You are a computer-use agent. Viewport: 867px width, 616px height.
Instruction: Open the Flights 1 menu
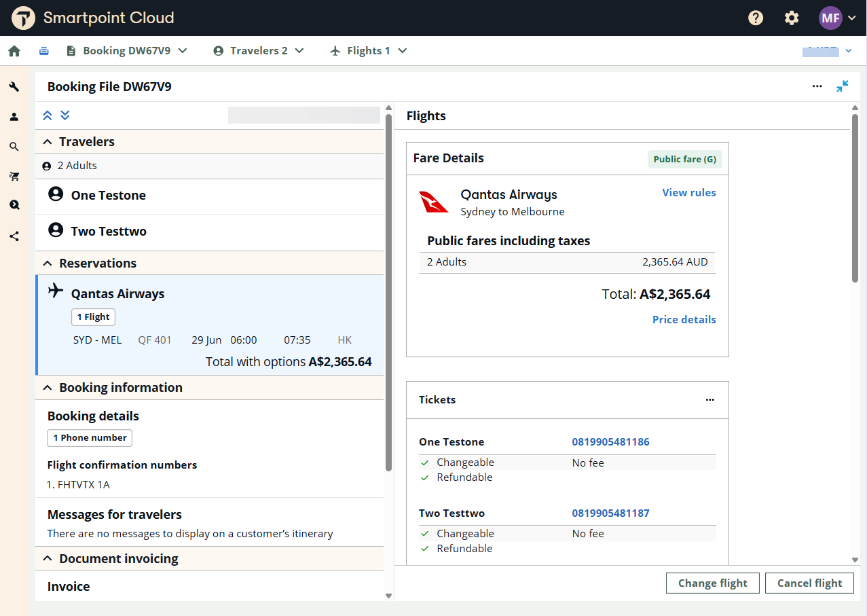click(x=369, y=51)
